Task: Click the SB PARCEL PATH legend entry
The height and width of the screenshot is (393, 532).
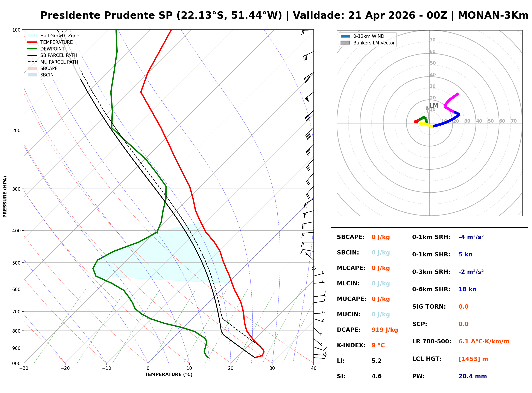Action: pos(32,55)
